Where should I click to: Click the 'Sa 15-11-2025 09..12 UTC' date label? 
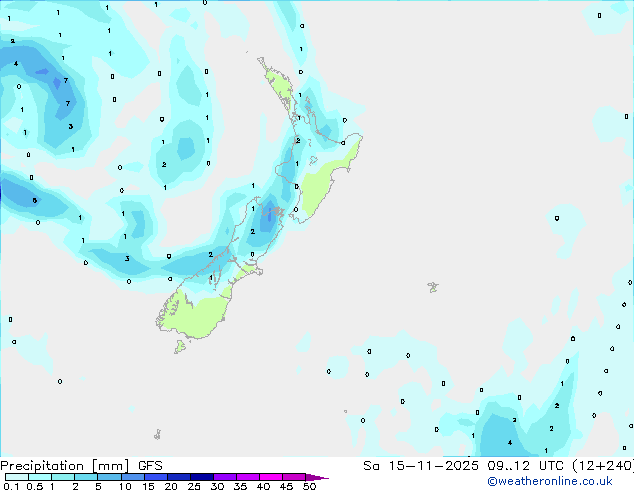(464, 466)
